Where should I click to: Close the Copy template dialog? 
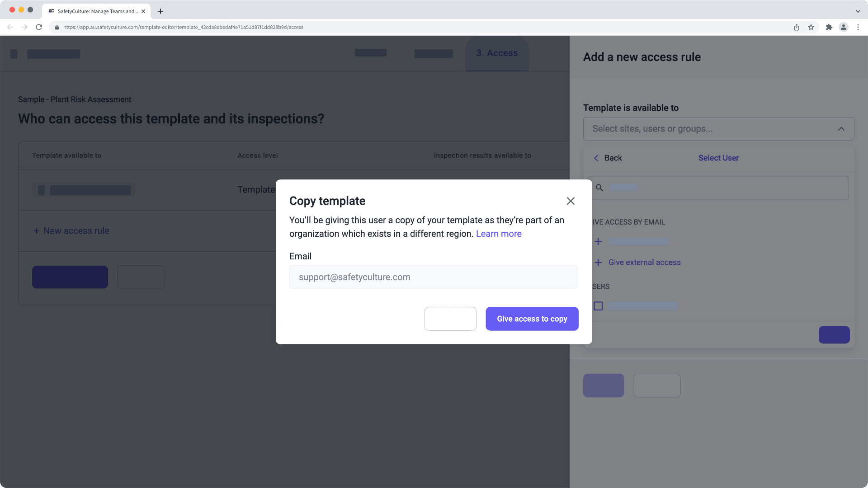pos(571,201)
